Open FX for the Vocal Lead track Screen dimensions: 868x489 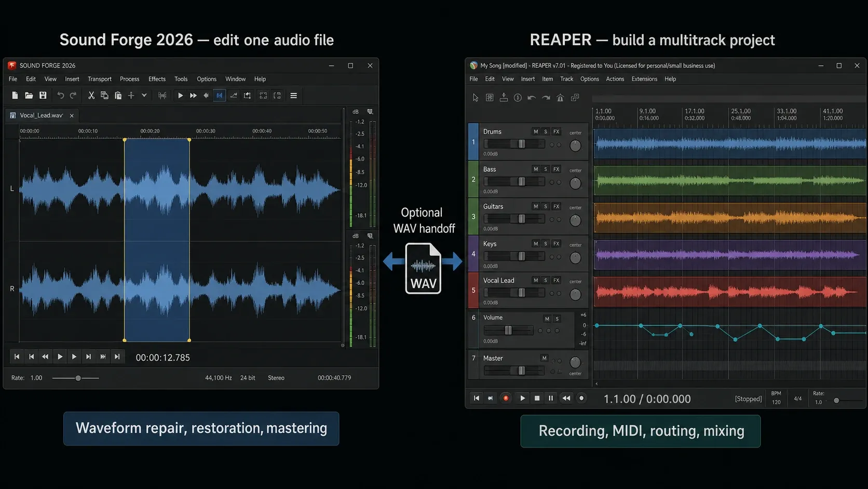click(x=556, y=281)
